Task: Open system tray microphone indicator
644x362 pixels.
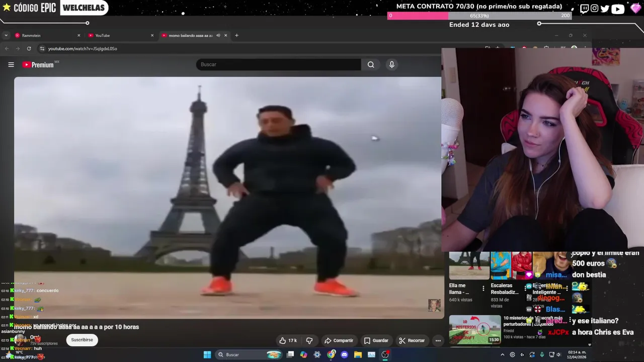Action: (542, 354)
